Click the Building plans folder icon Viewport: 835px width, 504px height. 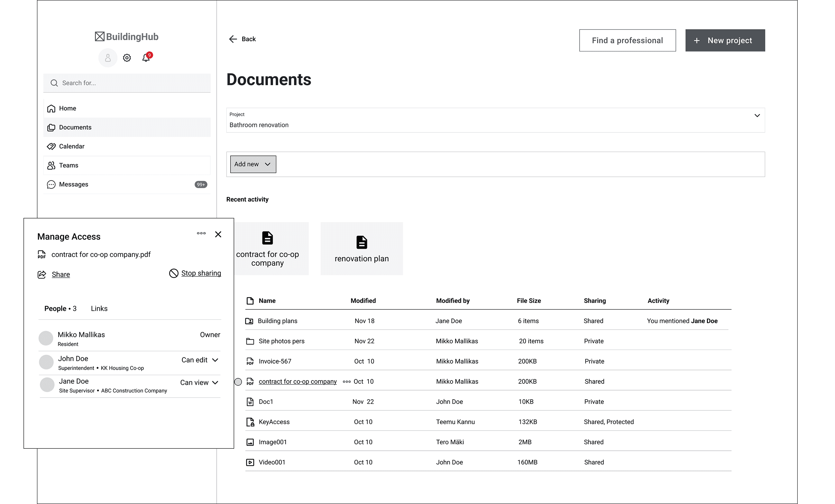(x=249, y=321)
